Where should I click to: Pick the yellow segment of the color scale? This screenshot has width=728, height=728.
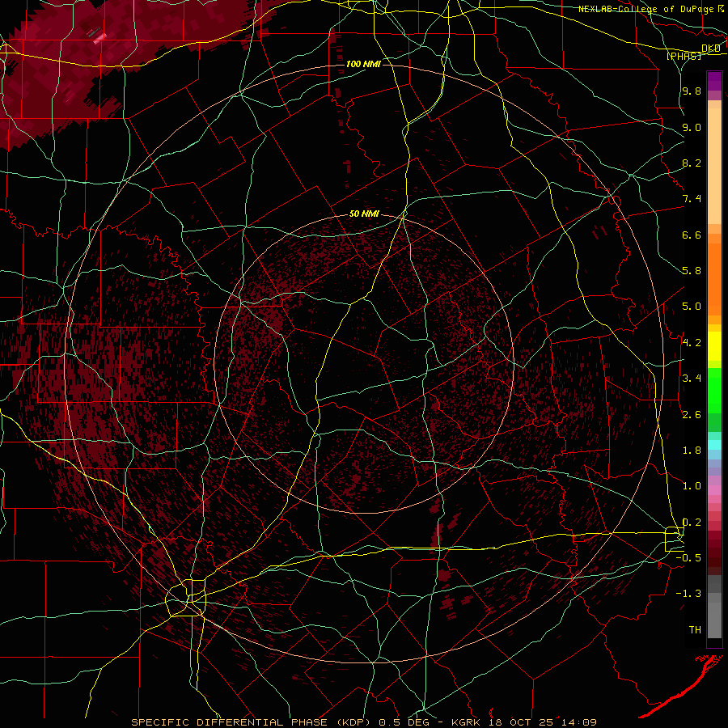(x=714, y=346)
